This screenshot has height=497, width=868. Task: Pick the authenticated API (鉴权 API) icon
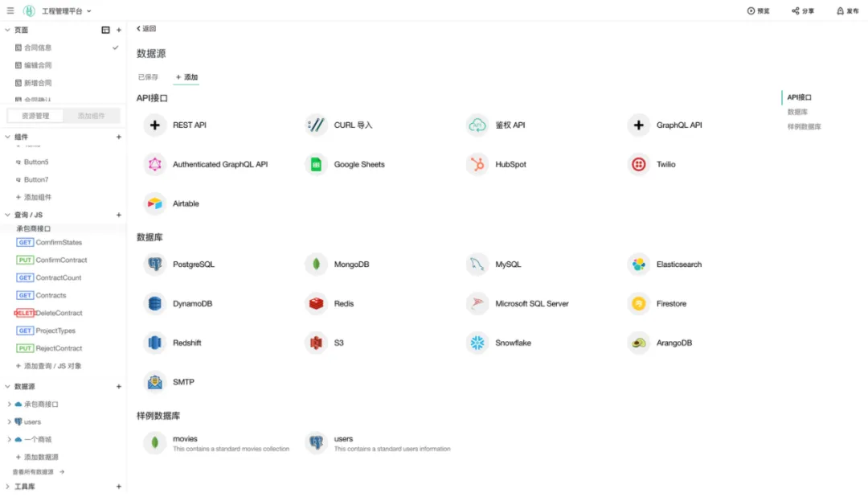click(477, 125)
